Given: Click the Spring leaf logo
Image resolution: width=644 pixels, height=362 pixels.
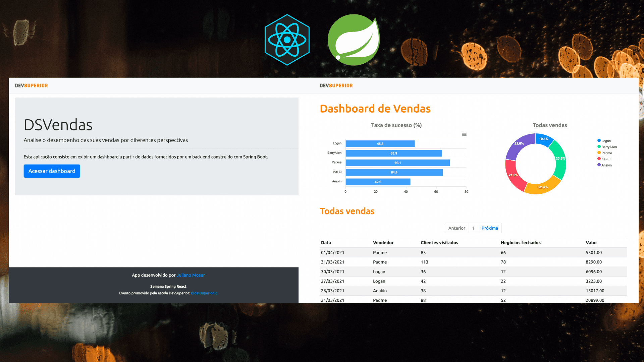Looking at the screenshot, I should tap(354, 40).
